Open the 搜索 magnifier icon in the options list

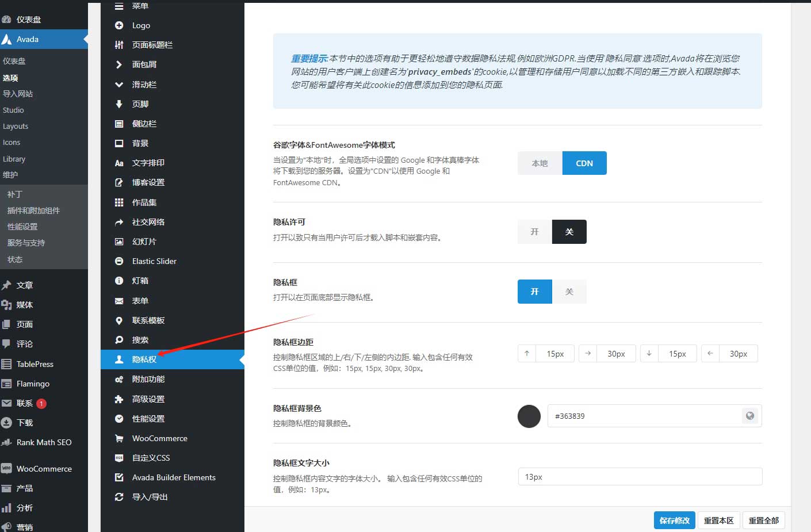tap(118, 340)
